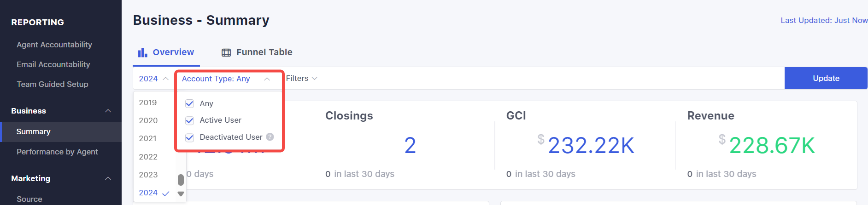Click the Last Updated: Just Now link
Viewport: 868px width, 205px height.
point(824,20)
